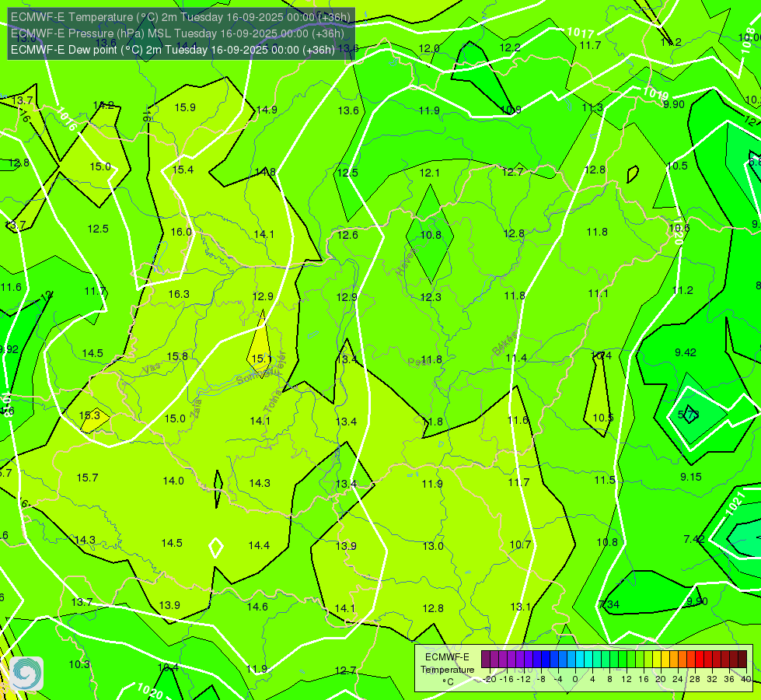Click the leftmost dark purple legend swatch

pyautogui.click(x=486, y=660)
